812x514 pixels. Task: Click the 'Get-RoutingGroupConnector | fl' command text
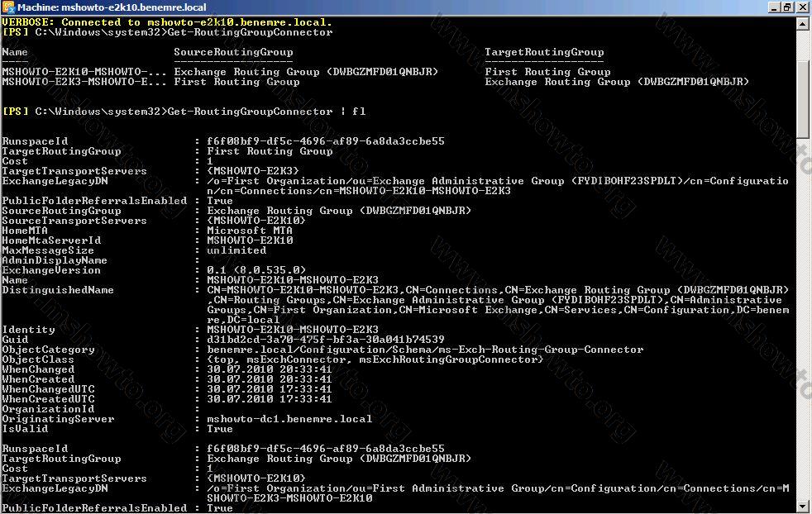tap(267, 112)
